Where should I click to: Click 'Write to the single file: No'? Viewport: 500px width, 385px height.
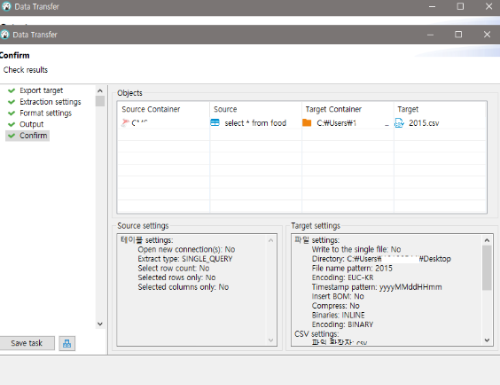[356, 249]
